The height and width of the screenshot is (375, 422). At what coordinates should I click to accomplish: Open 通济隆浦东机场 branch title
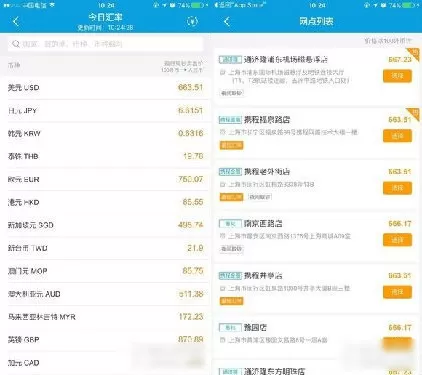(286, 60)
